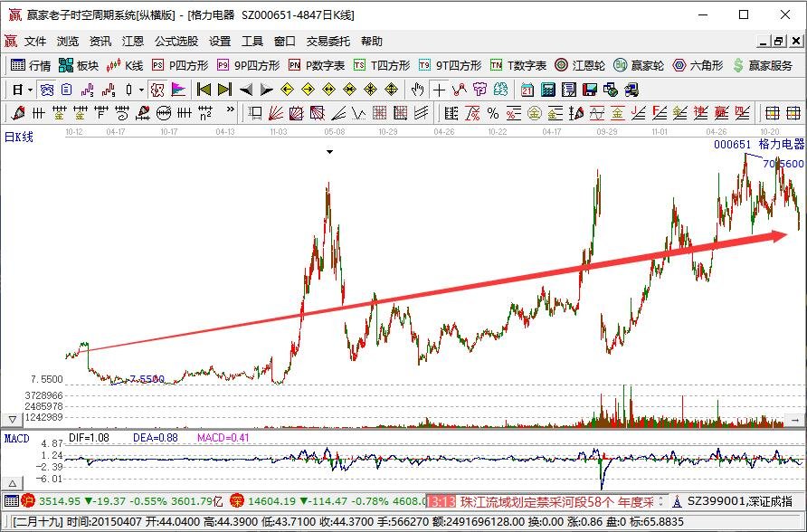Select the n² time ruler tool

tap(205, 113)
